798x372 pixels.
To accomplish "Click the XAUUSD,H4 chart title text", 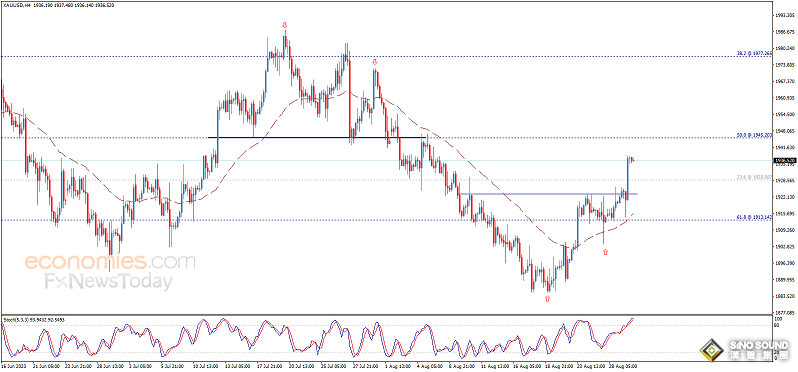I will point(16,5).
